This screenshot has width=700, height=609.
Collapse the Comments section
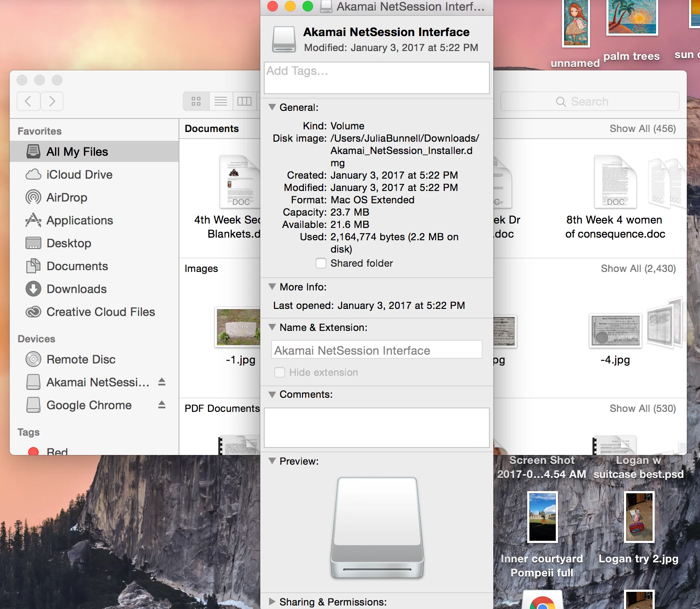coord(272,394)
